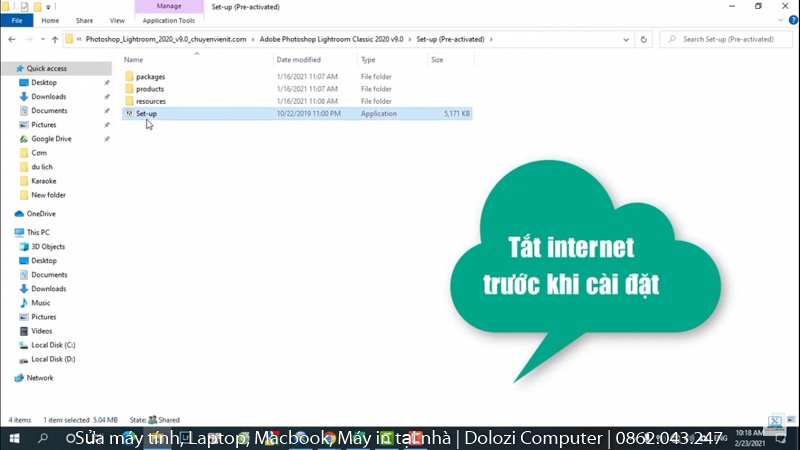Viewport: 800px width, 450px height.
Task: Click Set-up (Pre-activated) breadcrumb segment
Action: [450, 39]
